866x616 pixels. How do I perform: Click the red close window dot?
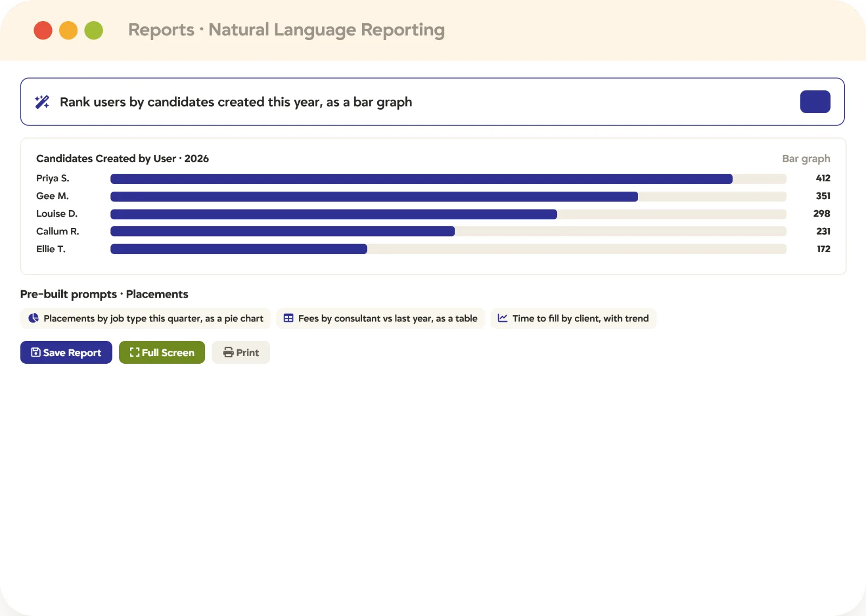point(43,30)
